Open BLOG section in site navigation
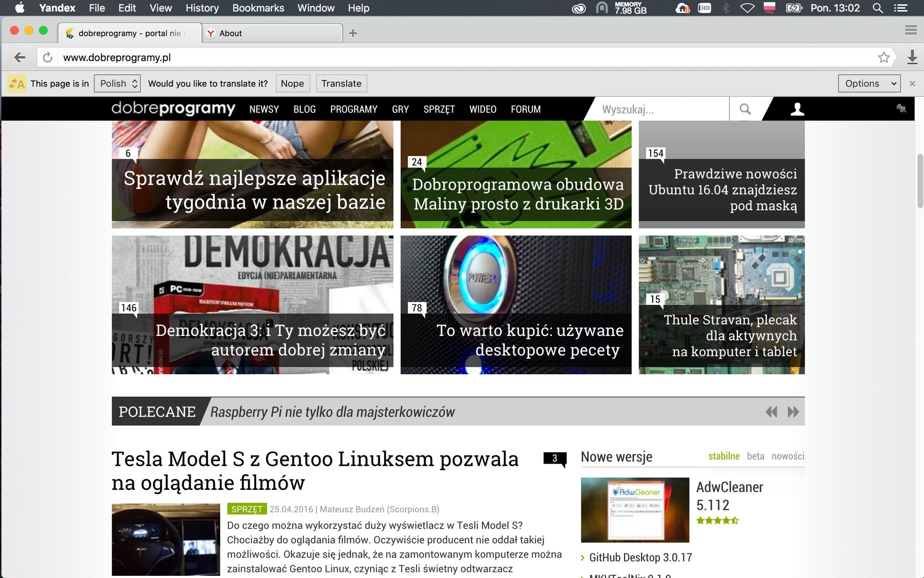The image size is (924, 578). point(305,109)
